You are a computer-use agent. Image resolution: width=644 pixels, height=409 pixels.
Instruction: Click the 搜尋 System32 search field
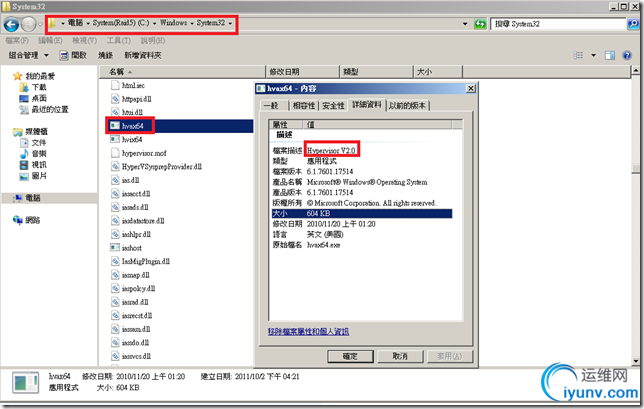pos(559,24)
